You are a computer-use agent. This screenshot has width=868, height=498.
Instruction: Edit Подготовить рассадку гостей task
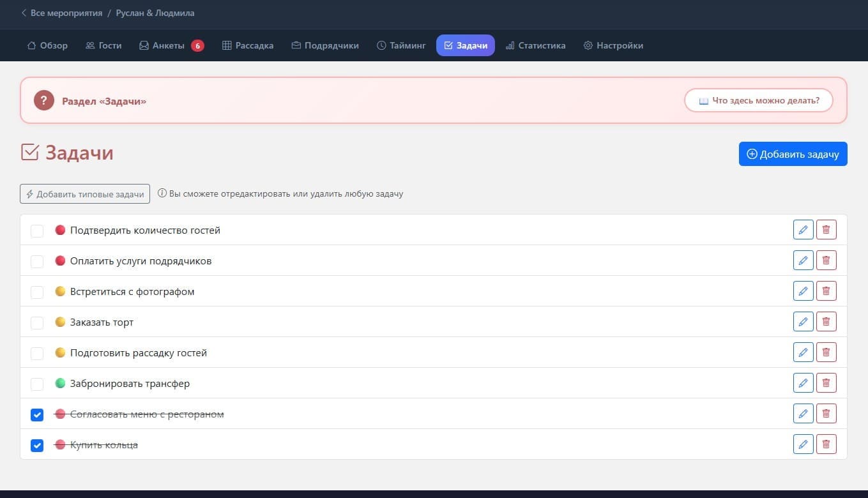click(x=803, y=352)
